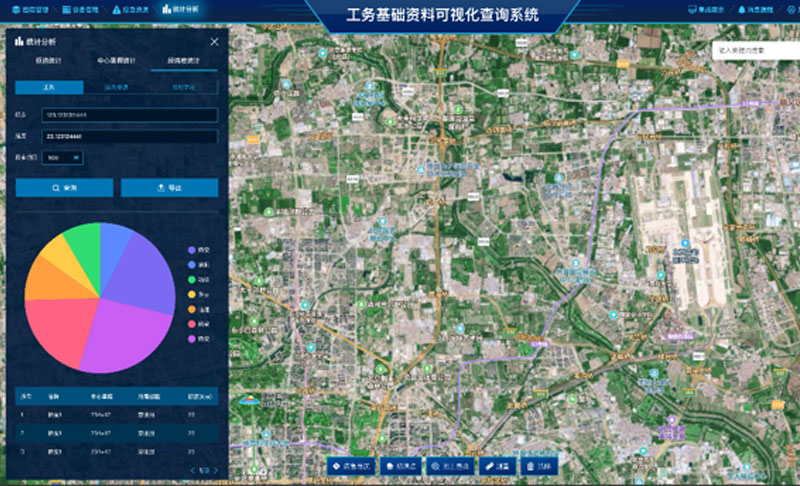Close the 统计分析 panel
Screen dimensions: 800x486
(x=214, y=41)
